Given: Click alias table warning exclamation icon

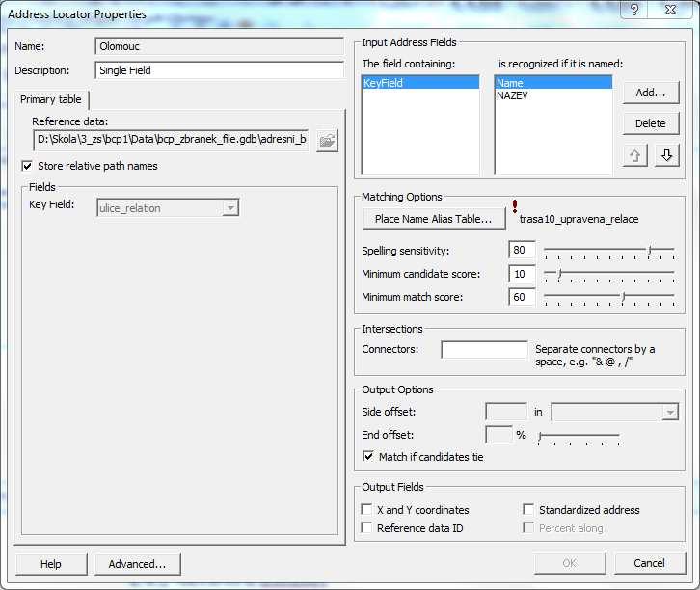Looking at the screenshot, I should (x=515, y=205).
